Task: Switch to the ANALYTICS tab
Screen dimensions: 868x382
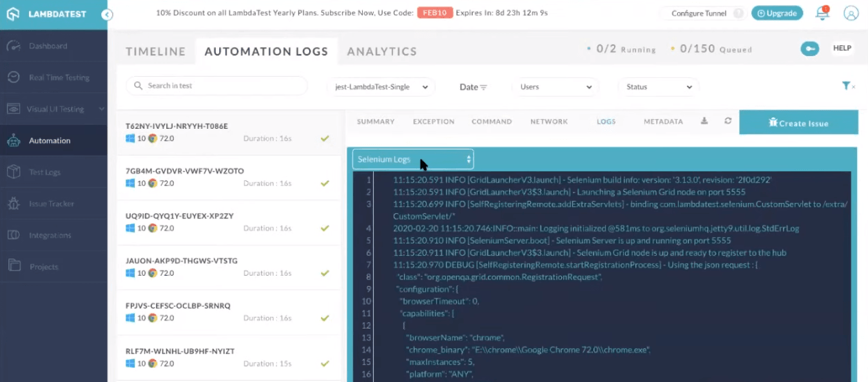Action: click(x=381, y=51)
